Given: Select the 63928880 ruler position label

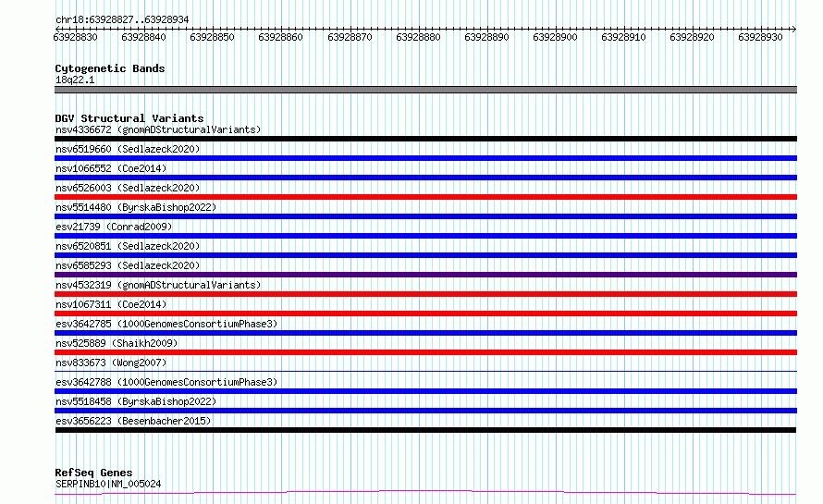Looking at the screenshot, I should click(x=418, y=37).
